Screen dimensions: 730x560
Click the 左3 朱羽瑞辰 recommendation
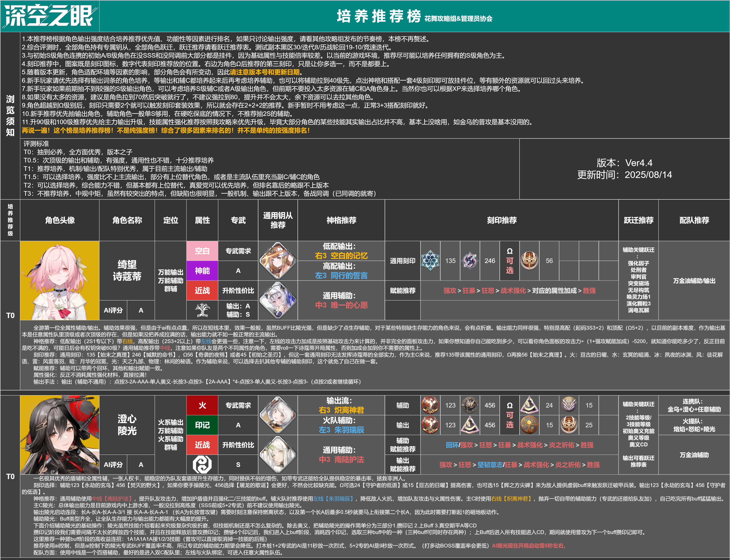(x=341, y=430)
